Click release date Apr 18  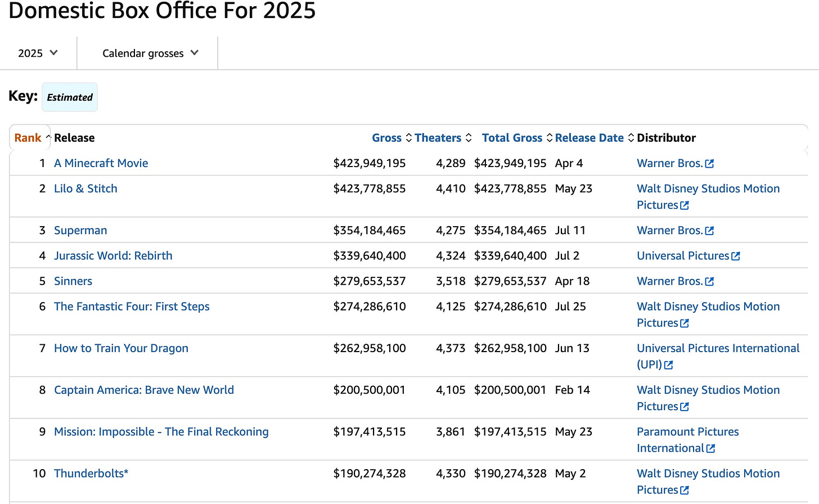(x=572, y=281)
